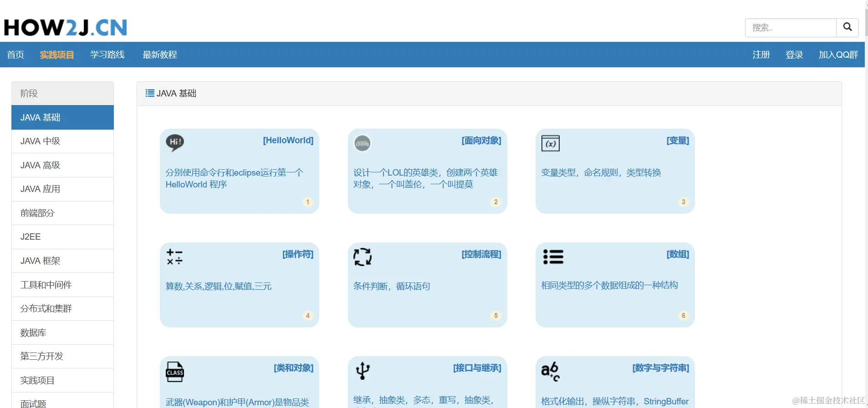
Task: Select 工具和中间件 in the sidebar
Action: (x=62, y=285)
